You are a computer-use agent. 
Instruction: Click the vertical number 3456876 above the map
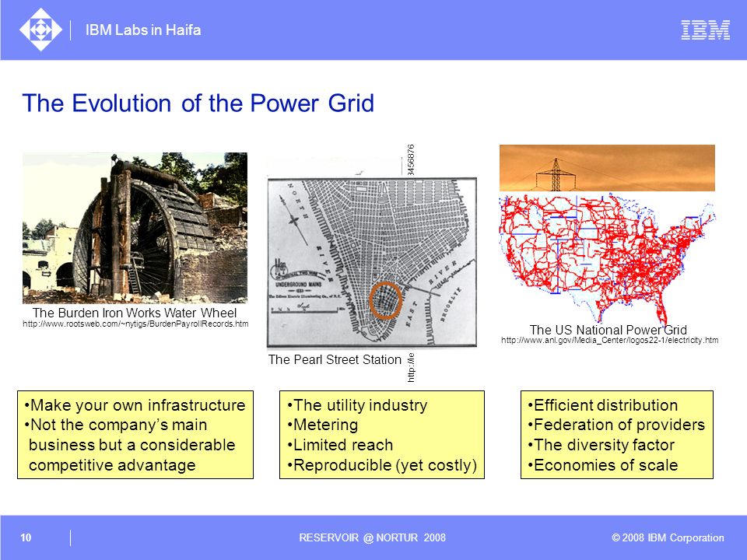click(x=411, y=160)
